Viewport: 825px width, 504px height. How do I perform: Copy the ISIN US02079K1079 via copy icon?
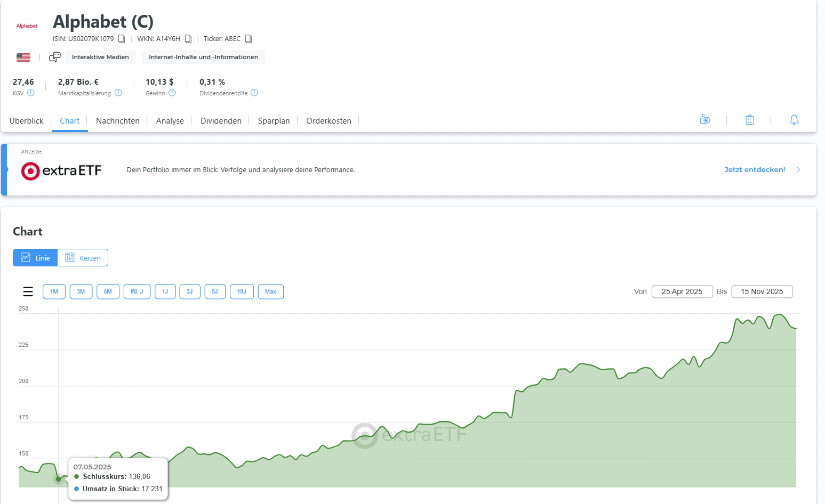click(x=122, y=39)
